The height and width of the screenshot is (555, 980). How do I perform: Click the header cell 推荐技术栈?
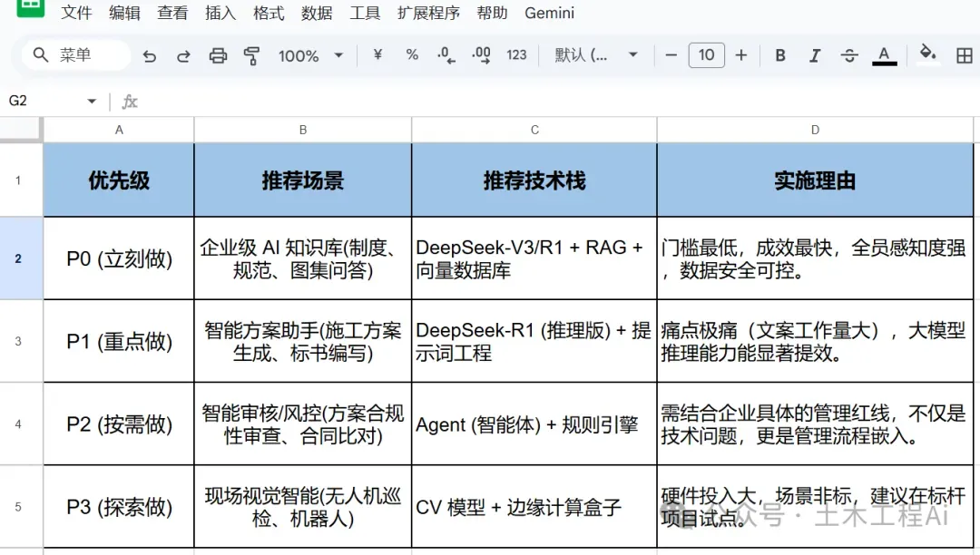pos(534,180)
